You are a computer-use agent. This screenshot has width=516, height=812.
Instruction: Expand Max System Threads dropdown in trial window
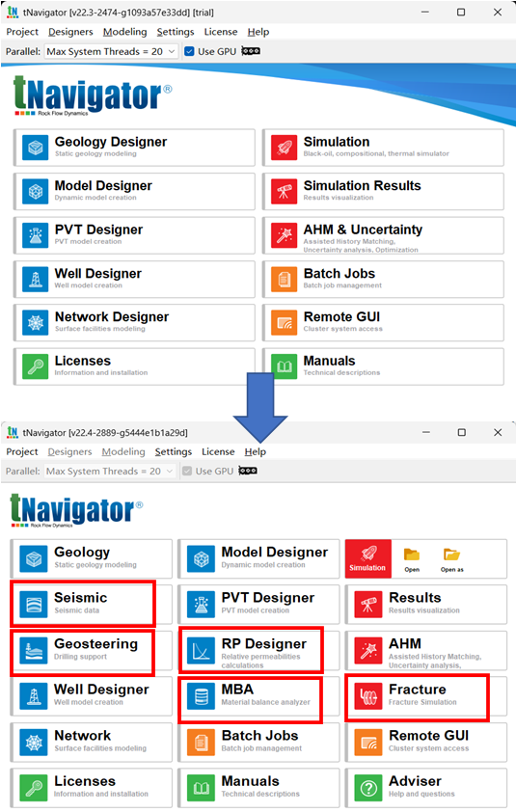click(x=111, y=51)
